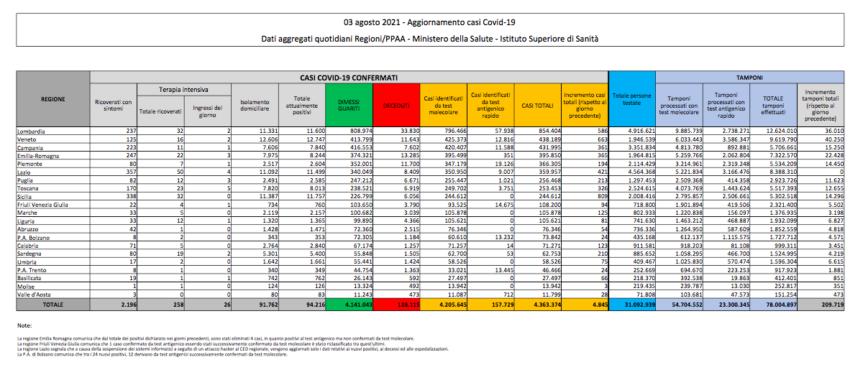
Task: Select the Friuli Venezia Giulia row label
Action: [x=45, y=205]
